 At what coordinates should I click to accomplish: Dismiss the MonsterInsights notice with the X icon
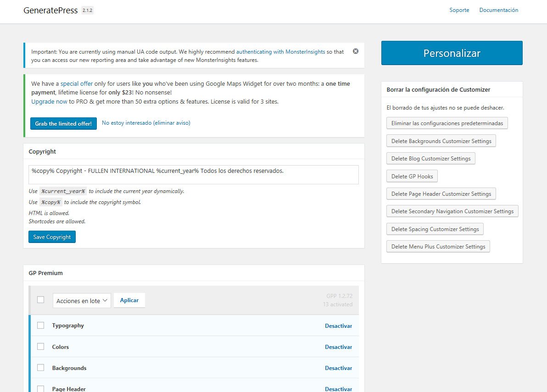click(x=356, y=51)
